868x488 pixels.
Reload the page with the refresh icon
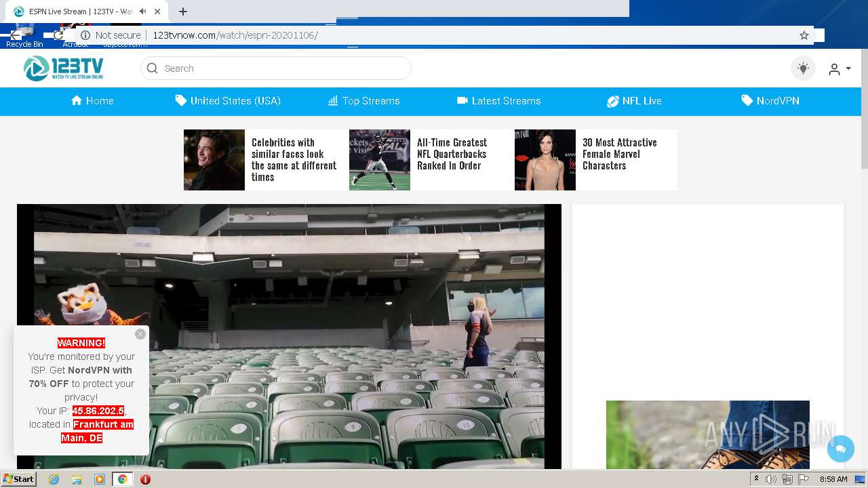tap(58, 35)
